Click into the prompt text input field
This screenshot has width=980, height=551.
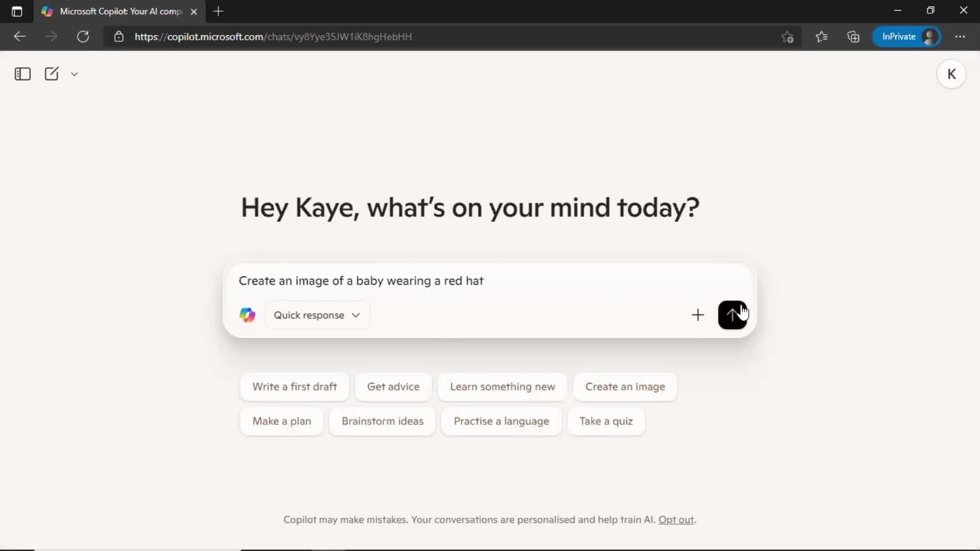point(490,281)
